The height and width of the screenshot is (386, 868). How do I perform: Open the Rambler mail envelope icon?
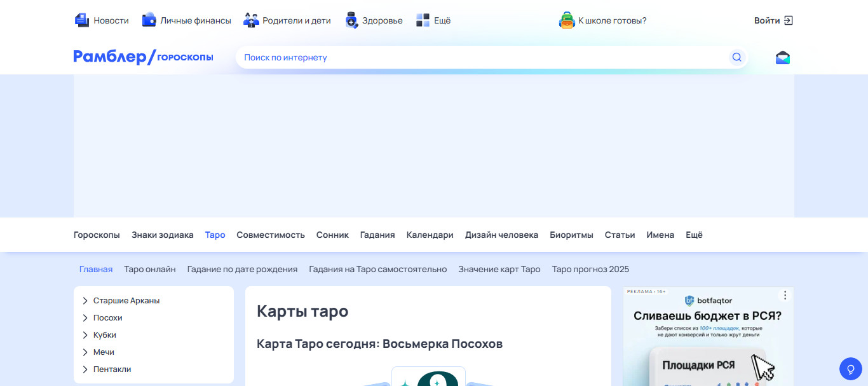pos(783,58)
